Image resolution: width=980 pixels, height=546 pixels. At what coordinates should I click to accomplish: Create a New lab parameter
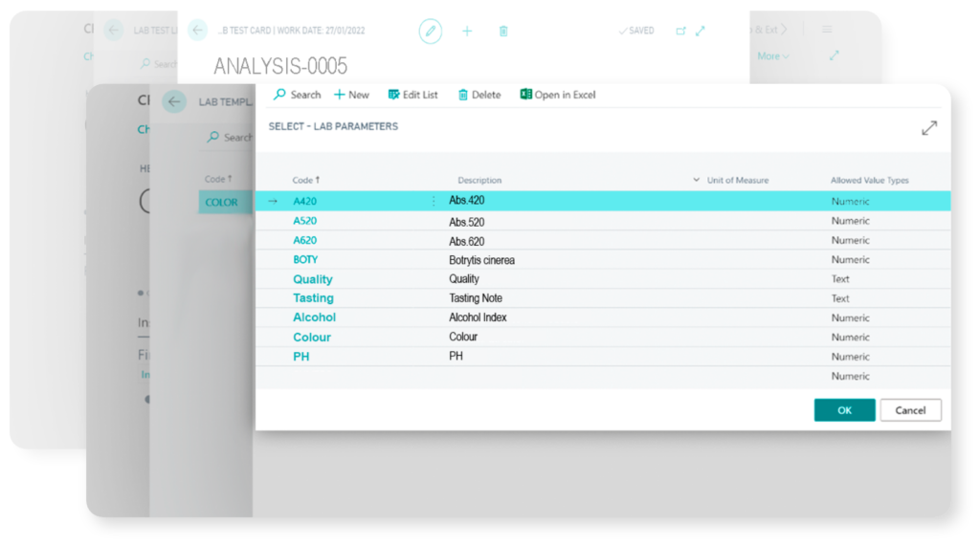(x=351, y=95)
